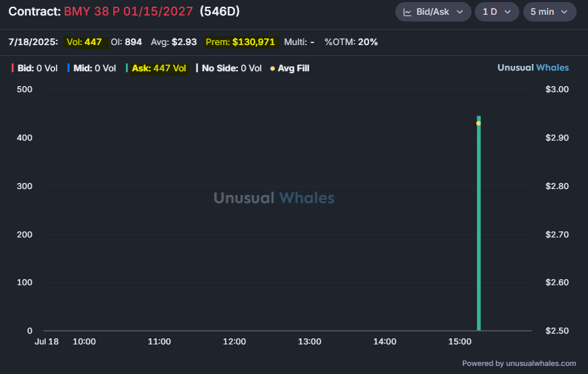The image size is (588, 374).
Task: Click the Avg: $2.93 statistic
Action: (174, 42)
